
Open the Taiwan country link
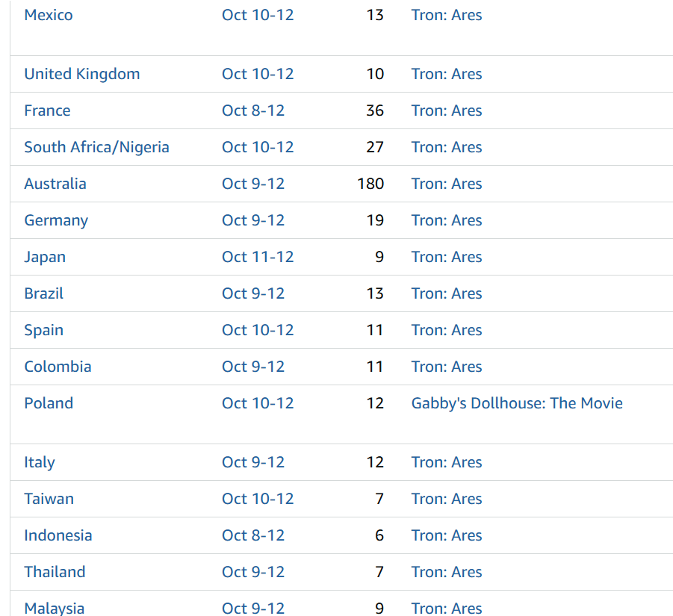[x=49, y=499]
